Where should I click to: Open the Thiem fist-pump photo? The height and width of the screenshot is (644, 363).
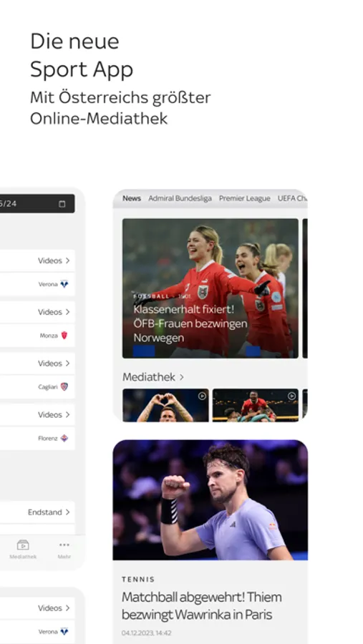pyautogui.click(x=210, y=500)
